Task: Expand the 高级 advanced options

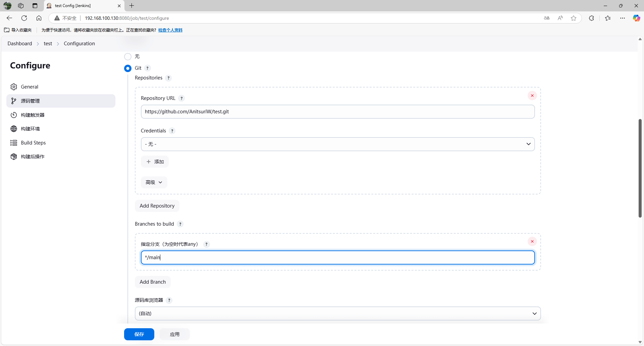Action: [x=154, y=182]
